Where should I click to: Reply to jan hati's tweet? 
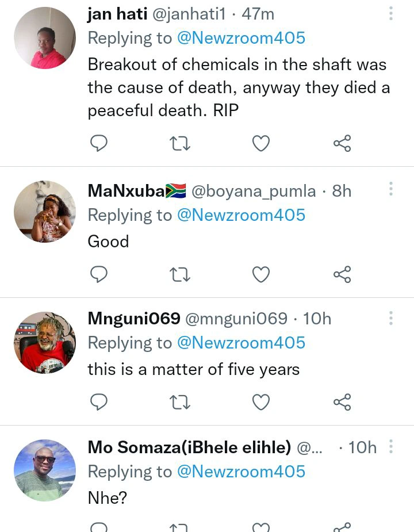tap(99, 143)
